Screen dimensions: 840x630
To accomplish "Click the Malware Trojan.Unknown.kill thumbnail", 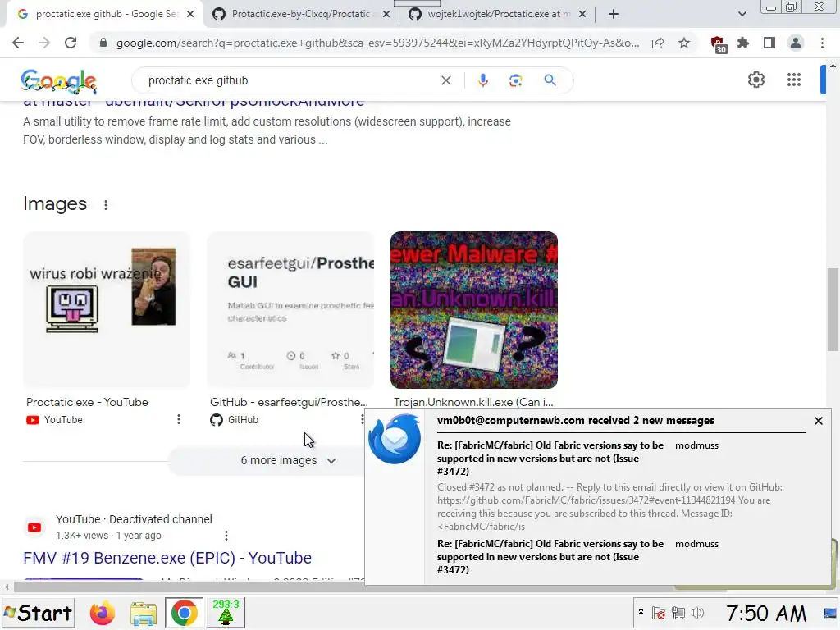I will pos(474,309).
